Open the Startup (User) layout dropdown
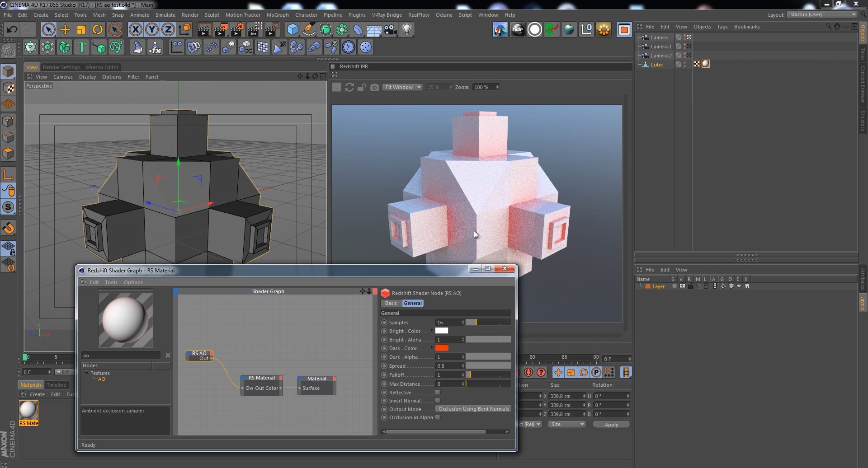Image resolution: width=868 pixels, height=468 pixels. 821,14
